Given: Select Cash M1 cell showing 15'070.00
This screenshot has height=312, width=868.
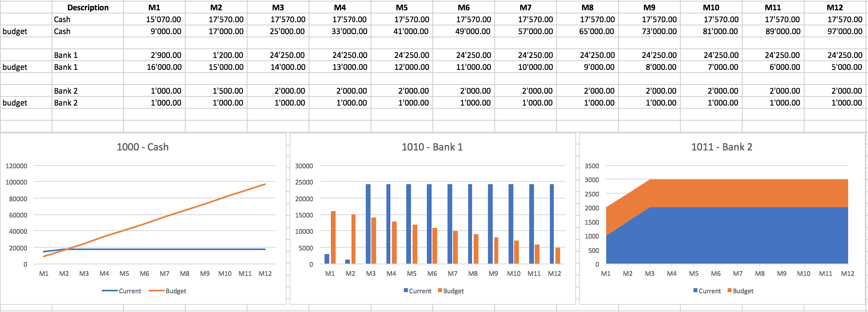Looking at the screenshot, I should tap(154, 19).
